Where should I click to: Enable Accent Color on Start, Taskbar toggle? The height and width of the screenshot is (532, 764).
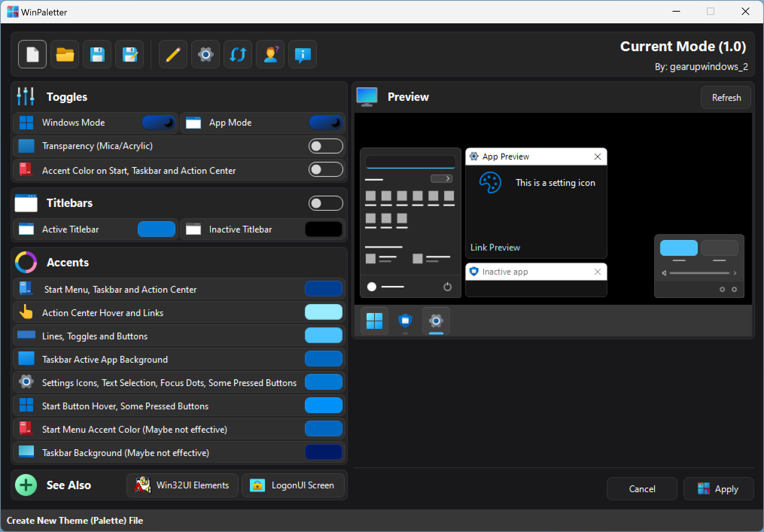pos(326,169)
